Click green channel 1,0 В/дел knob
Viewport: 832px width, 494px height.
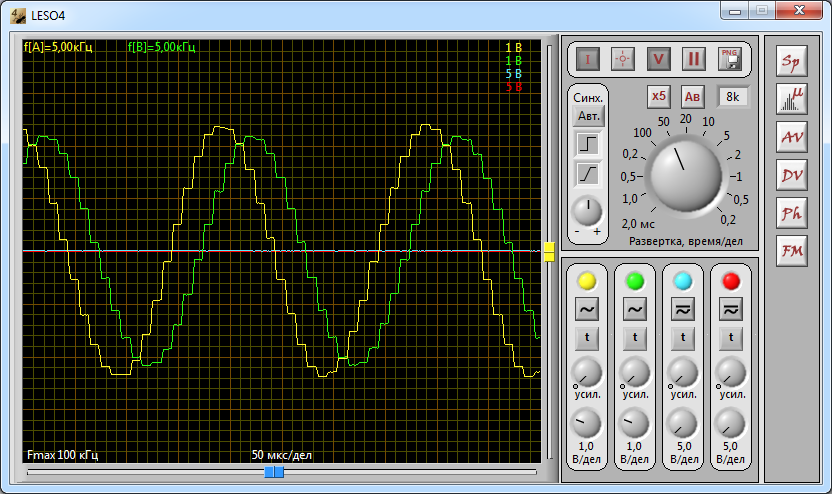(635, 424)
